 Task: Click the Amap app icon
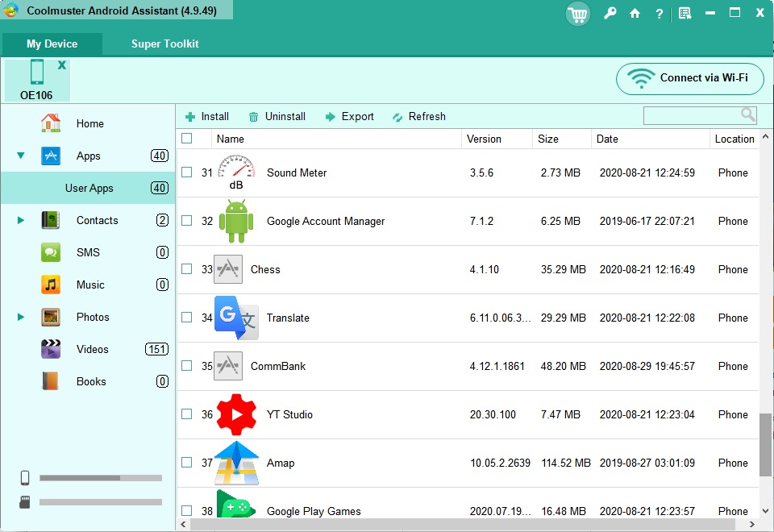point(236,463)
